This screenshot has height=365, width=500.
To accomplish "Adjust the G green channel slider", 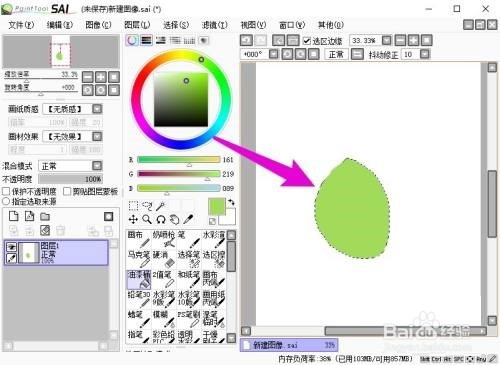I will [x=178, y=174].
